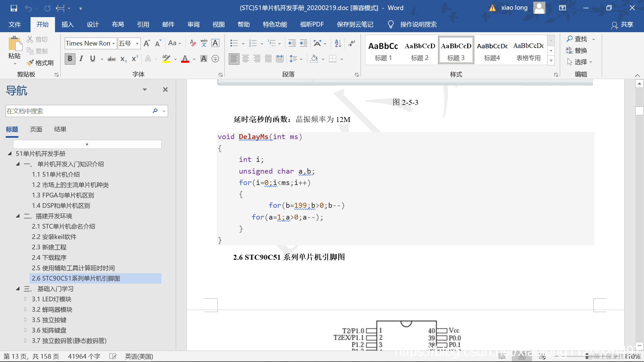Screen dimensions: 644x362
Task: Click the Format Painter brush icon
Action: [31, 63]
